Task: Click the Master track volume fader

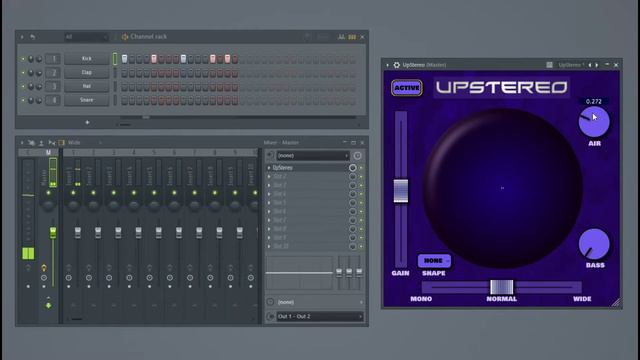Action: [53, 233]
